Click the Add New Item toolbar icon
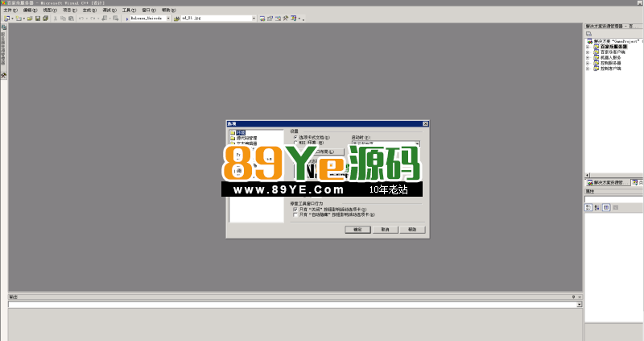Viewport: 644px width, 341px height. (x=19, y=19)
